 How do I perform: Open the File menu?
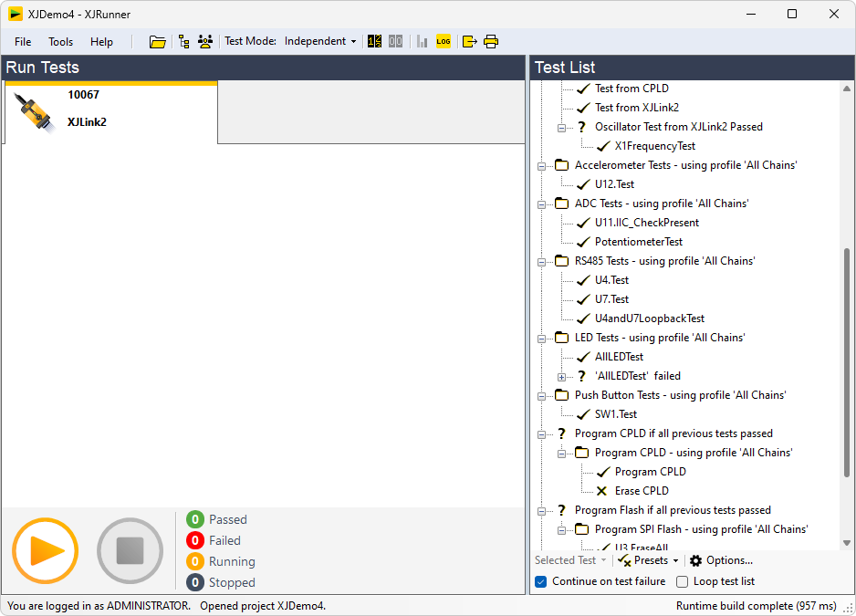(x=23, y=41)
